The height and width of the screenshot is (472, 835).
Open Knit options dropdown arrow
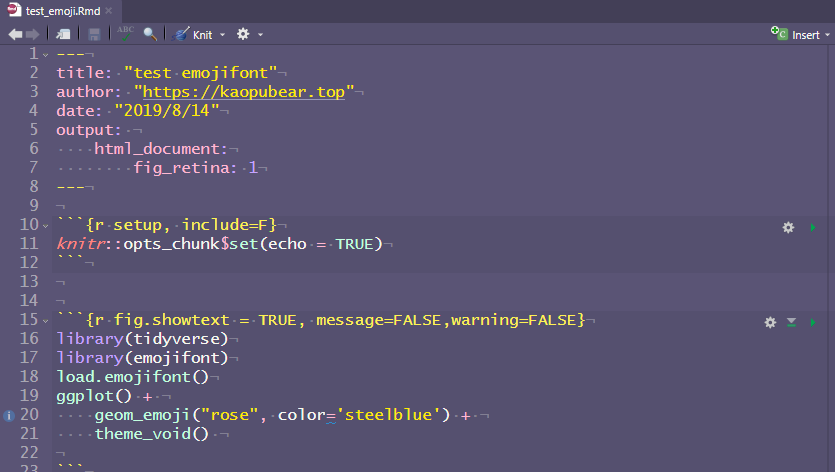click(x=223, y=35)
